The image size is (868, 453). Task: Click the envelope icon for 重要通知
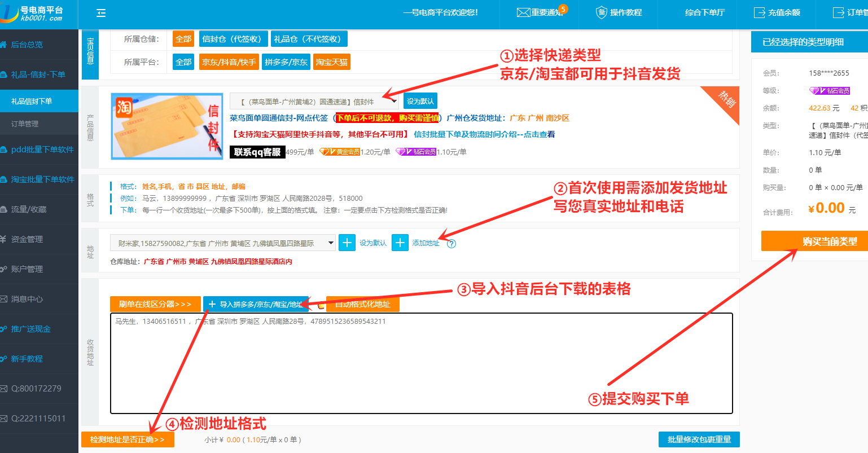523,12
